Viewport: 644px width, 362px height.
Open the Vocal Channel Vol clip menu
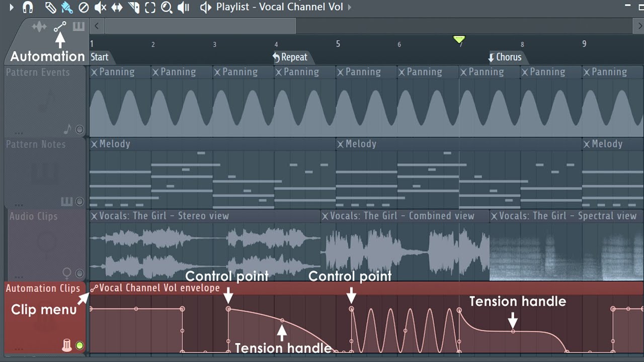pyautogui.click(x=94, y=288)
